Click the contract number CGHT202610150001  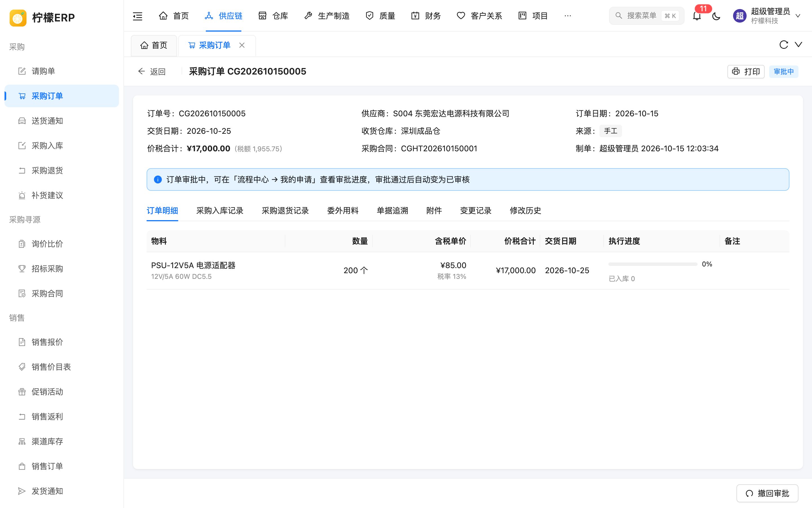coord(439,148)
